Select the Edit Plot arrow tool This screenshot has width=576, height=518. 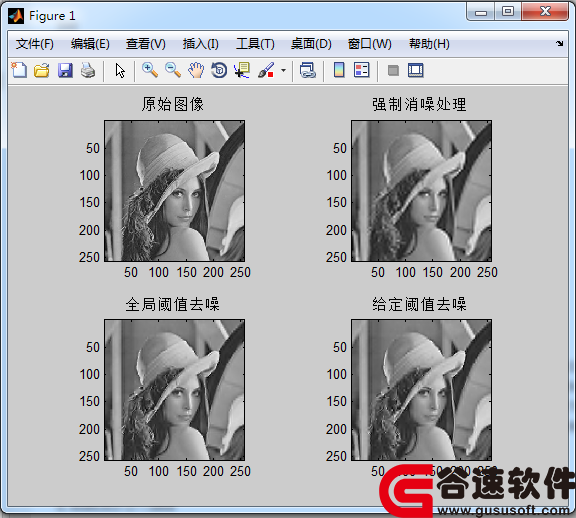click(x=120, y=71)
